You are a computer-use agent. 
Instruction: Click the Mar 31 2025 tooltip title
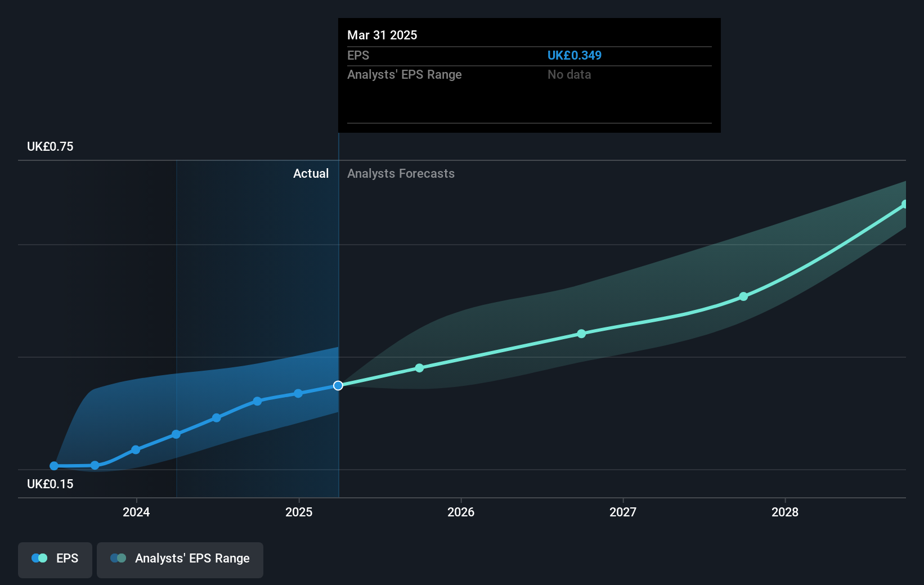382,35
